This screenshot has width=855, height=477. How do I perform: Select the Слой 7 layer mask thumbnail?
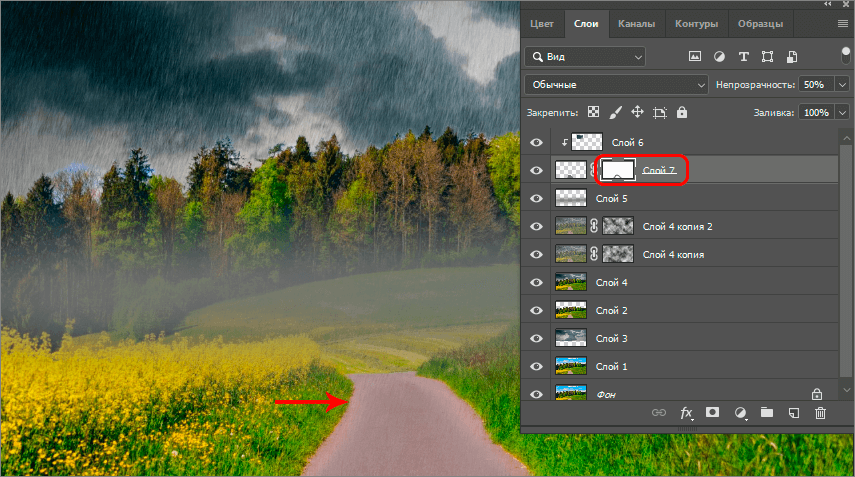617,171
